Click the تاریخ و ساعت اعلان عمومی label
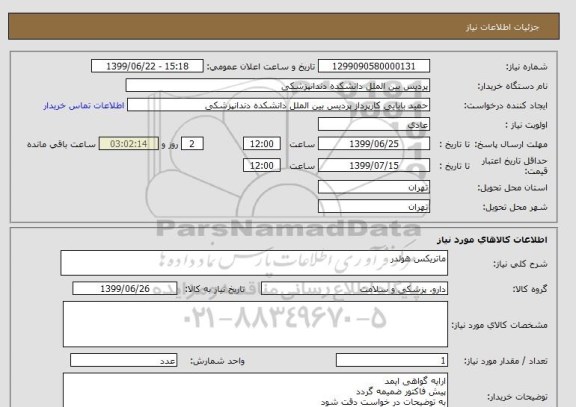Image resolution: width=576 pixels, height=407 pixels. (x=260, y=67)
